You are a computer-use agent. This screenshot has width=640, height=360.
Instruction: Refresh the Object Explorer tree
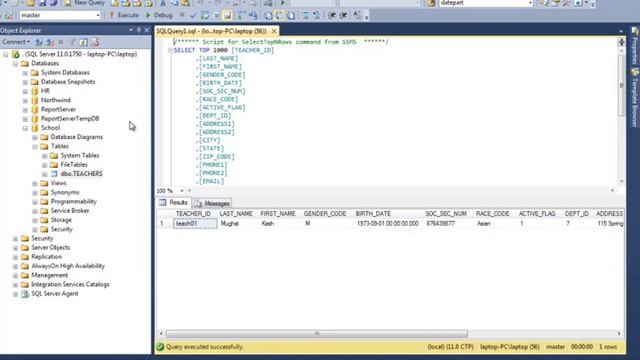coord(84,42)
